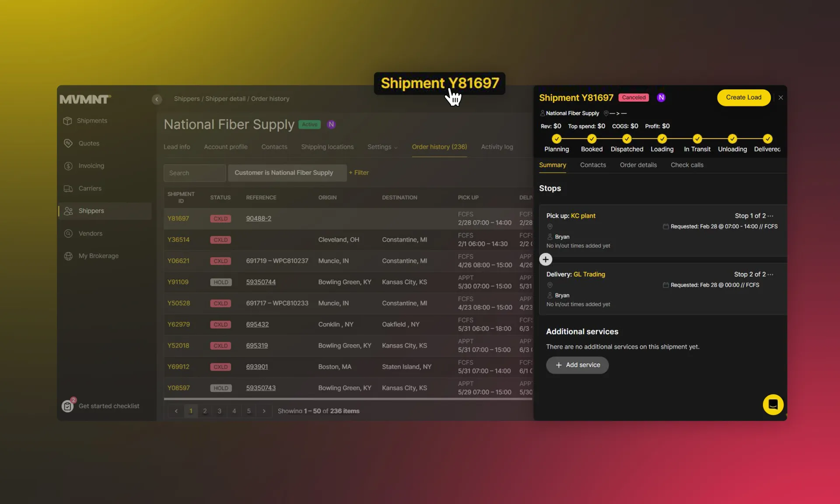Toggle the Planning status checkmark
Image resolution: width=840 pixels, height=504 pixels.
click(556, 139)
